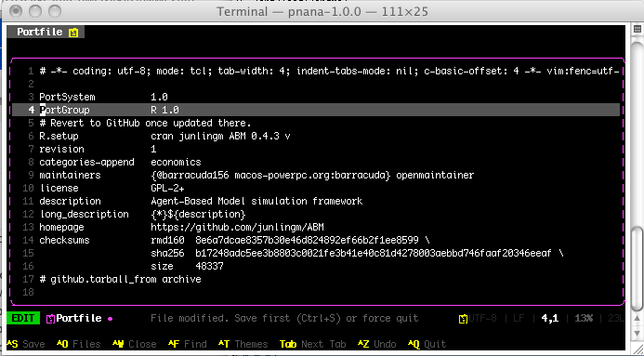This screenshot has width=644, height=356.
Task: Click the yellow clipboard icon in Portfile tab
Action: (x=73, y=33)
